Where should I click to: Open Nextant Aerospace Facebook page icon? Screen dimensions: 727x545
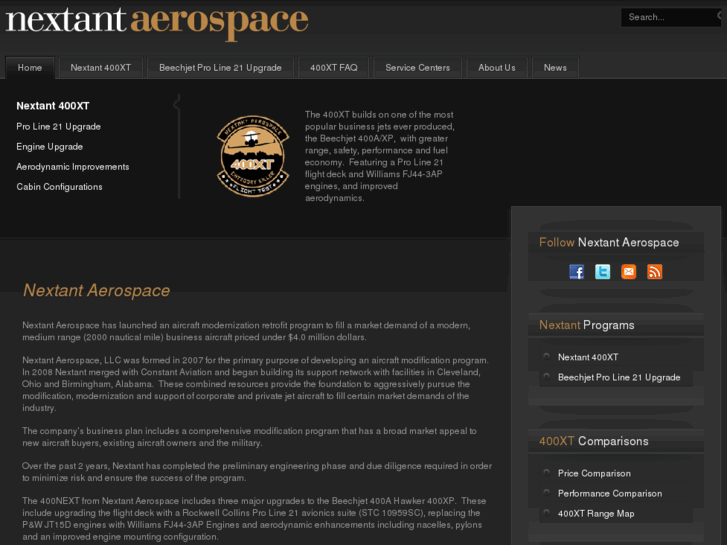(x=576, y=271)
